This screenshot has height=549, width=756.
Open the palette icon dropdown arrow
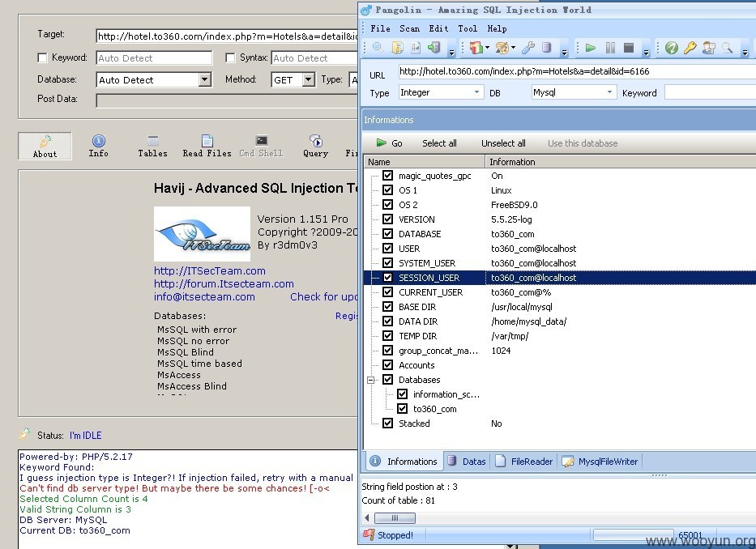513,47
